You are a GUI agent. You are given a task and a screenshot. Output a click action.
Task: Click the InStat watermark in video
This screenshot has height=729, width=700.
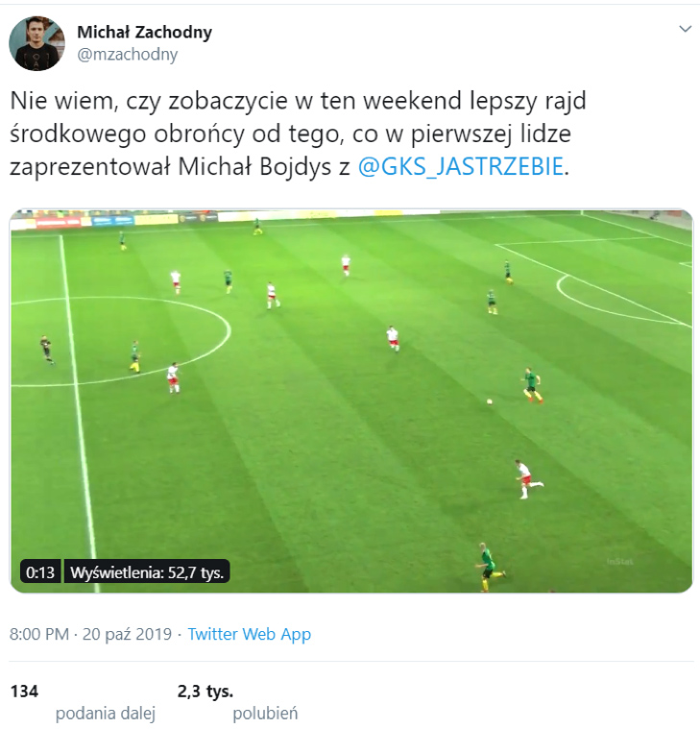point(620,562)
